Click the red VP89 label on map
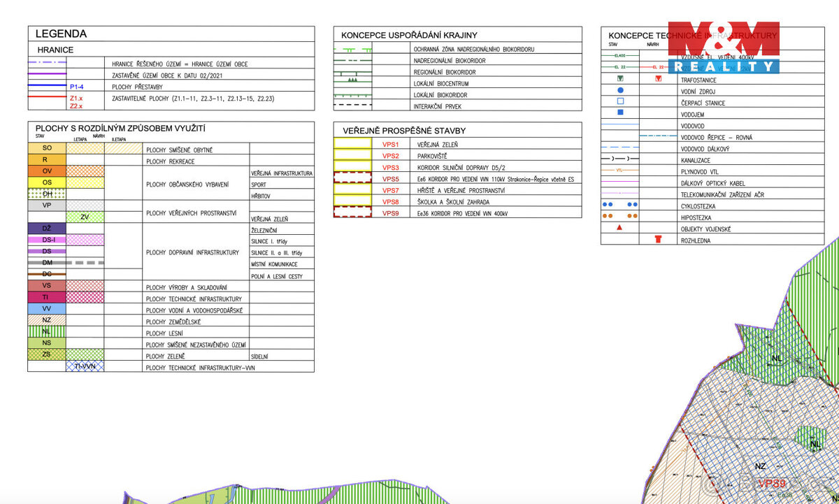This screenshot has height=504, width=839. click(x=772, y=483)
